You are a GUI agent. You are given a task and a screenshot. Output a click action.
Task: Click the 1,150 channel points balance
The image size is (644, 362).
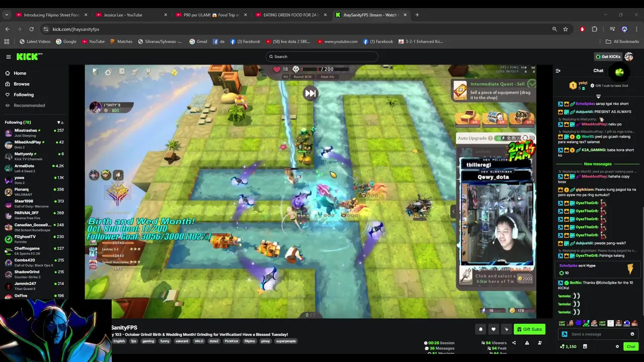click(x=568, y=346)
